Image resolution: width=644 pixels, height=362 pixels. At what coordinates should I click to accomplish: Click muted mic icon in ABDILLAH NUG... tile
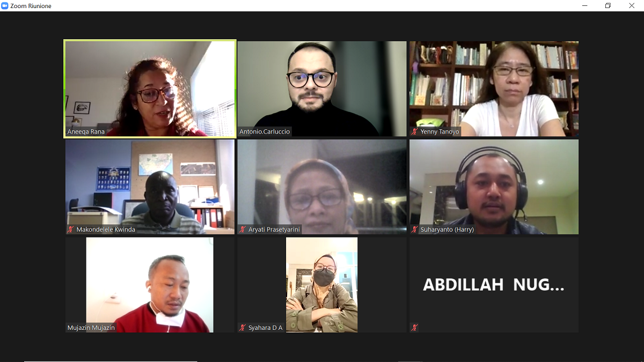click(414, 328)
